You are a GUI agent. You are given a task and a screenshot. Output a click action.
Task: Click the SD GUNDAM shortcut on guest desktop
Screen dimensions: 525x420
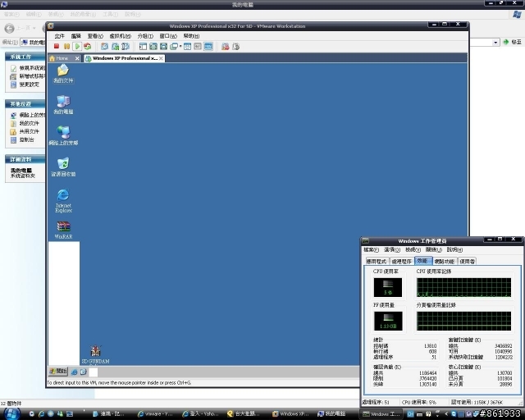[x=95, y=354]
